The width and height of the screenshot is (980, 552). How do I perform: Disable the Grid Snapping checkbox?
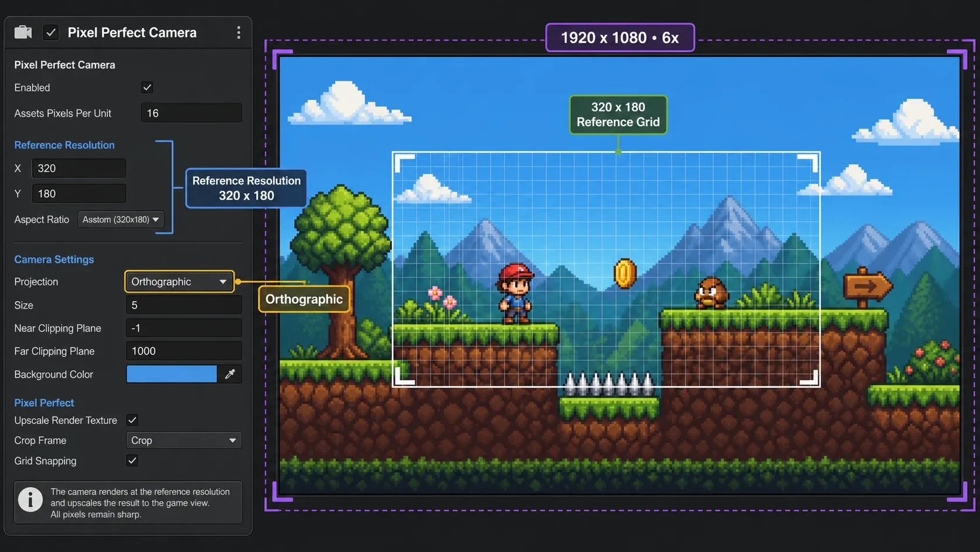click(x=132, y=460)
